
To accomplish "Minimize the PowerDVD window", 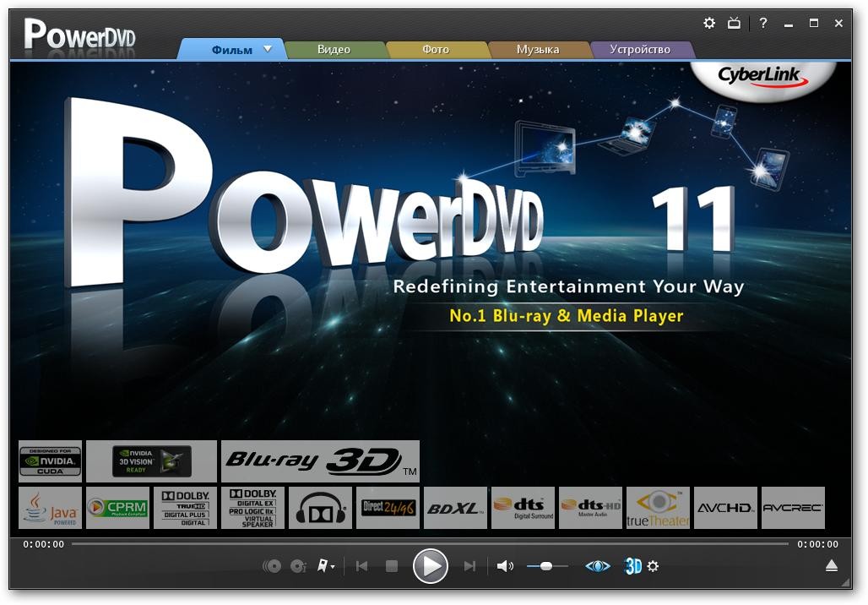I will (789, 24).
